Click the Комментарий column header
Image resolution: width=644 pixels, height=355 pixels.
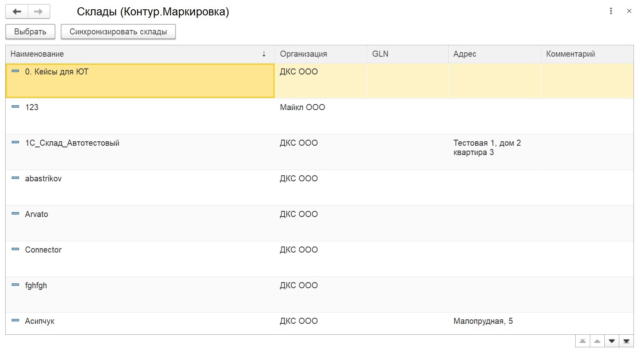(587, 54)
